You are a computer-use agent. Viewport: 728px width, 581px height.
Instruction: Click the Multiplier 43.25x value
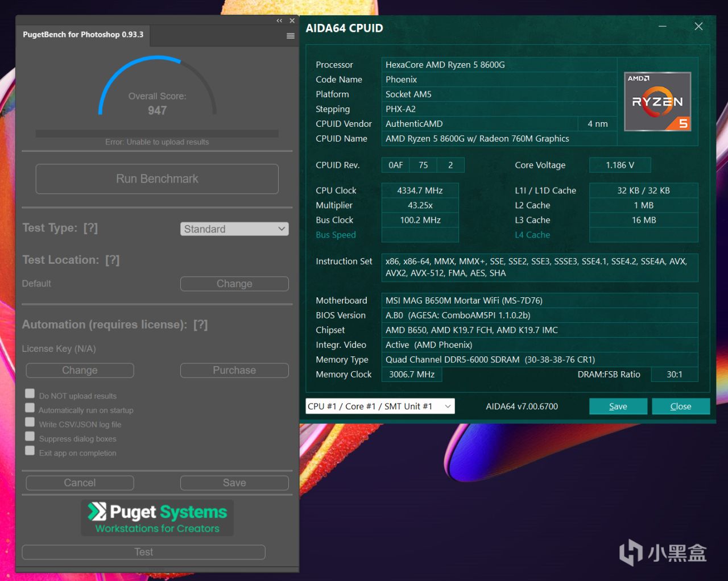coord(420,205)
